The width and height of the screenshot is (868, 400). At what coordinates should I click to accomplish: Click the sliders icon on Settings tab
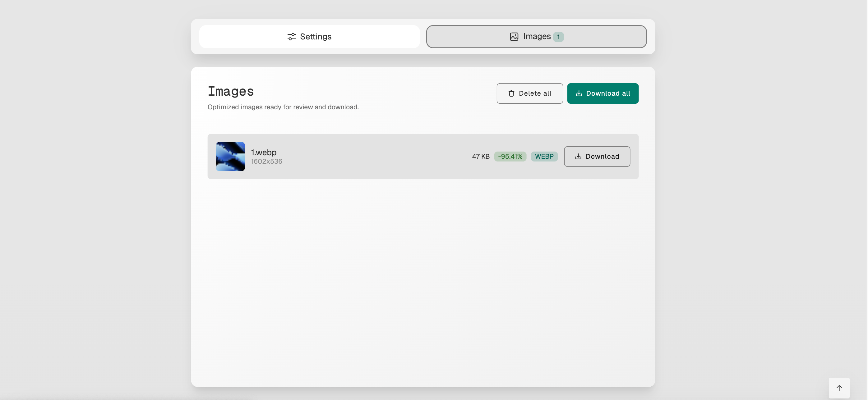(x=292, y=37)
